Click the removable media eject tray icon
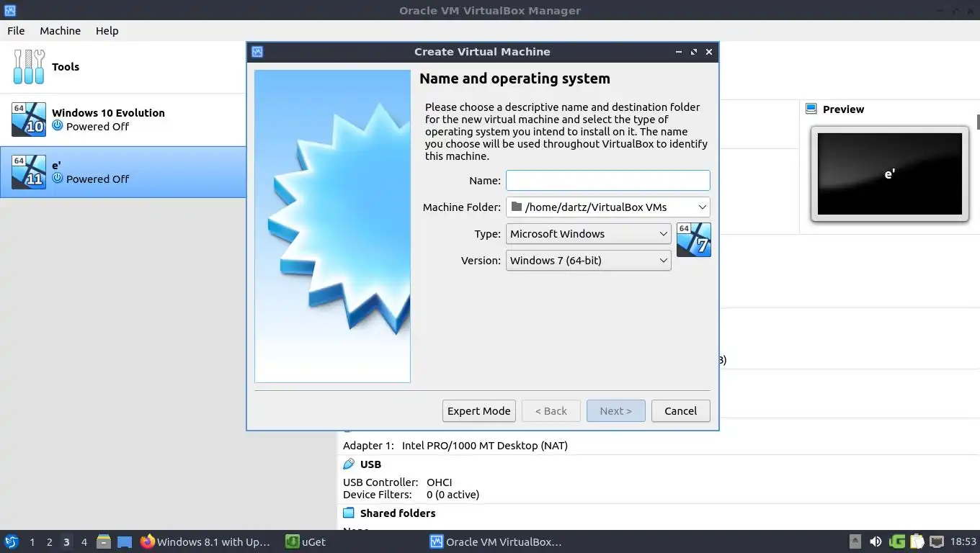 pos(855,541)
